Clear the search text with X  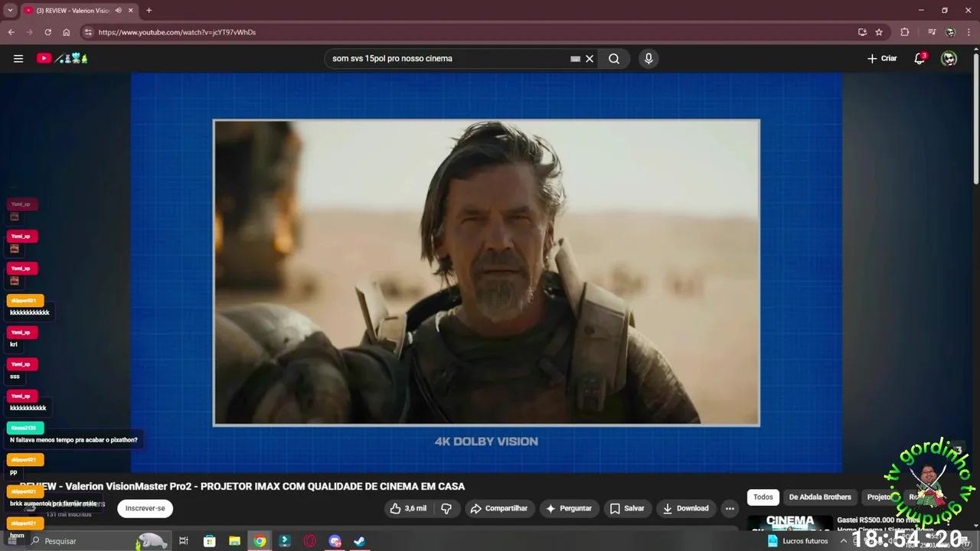(590, 58)
